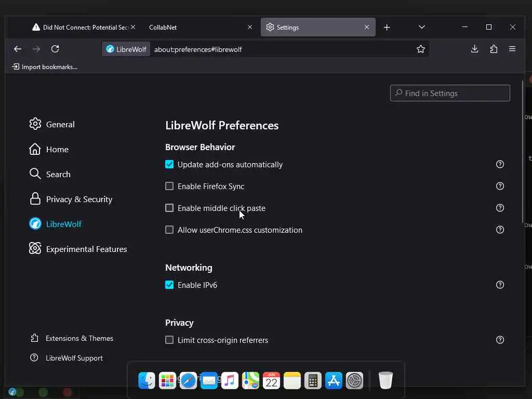Viewport: 532px width, 399px height.
Task: Open Calculator from the dock
Action: (313, 380)
